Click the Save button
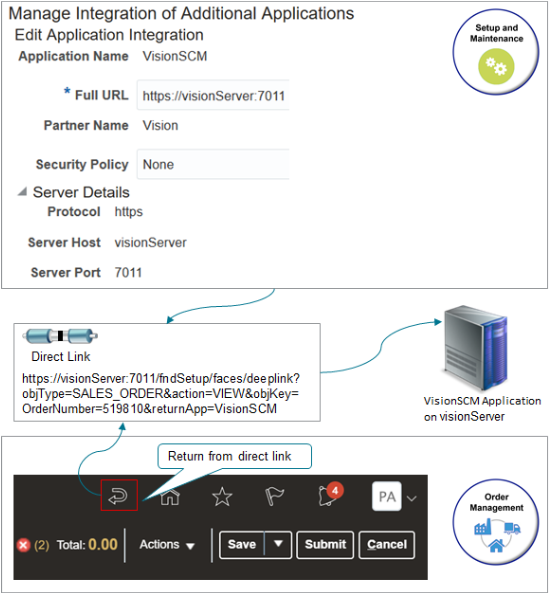Screen dimensions: 554x594 point(242,545)
